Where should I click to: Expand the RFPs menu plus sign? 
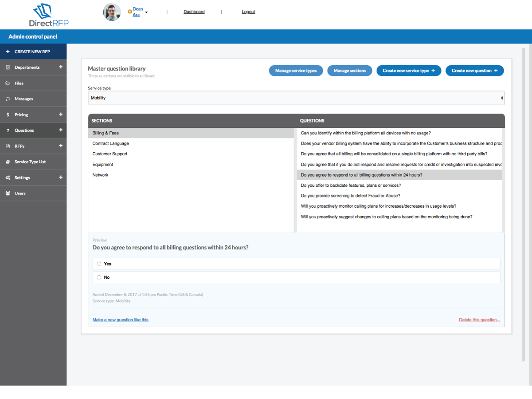click(61, 146)
